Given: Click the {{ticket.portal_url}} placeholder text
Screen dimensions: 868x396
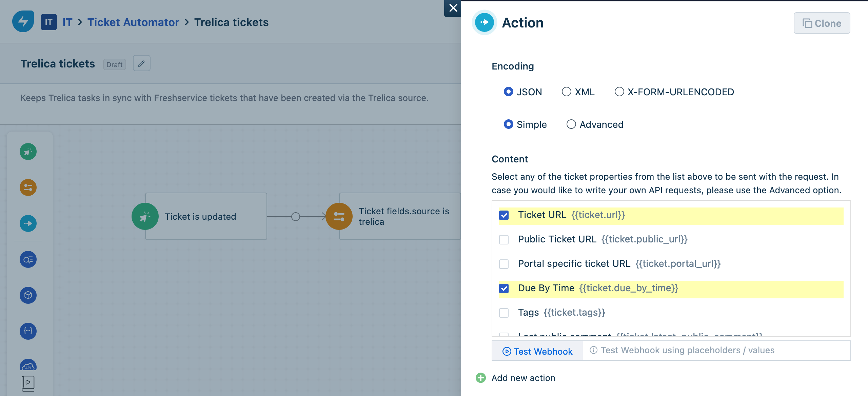Looking at the screenshot, I should 678,264.
